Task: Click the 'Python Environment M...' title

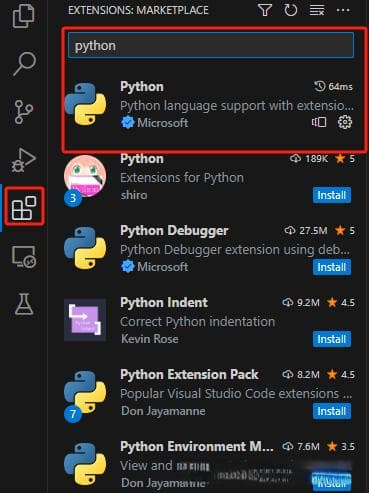Action: 197,447
